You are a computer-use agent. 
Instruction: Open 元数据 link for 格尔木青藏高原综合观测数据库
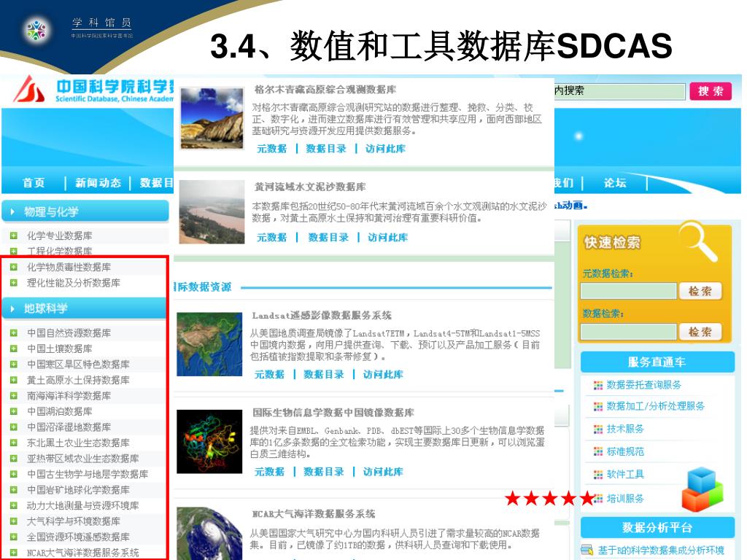click(271, 149)
